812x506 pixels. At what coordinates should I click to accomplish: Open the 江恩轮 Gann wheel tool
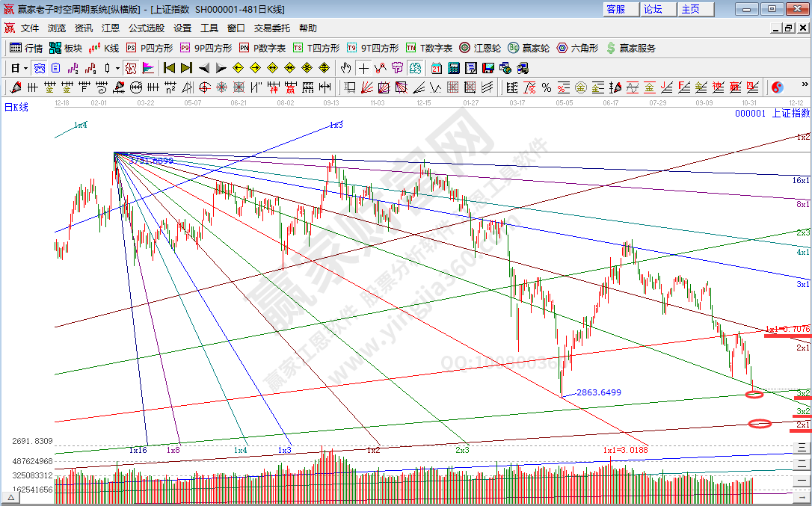(480, 48)
